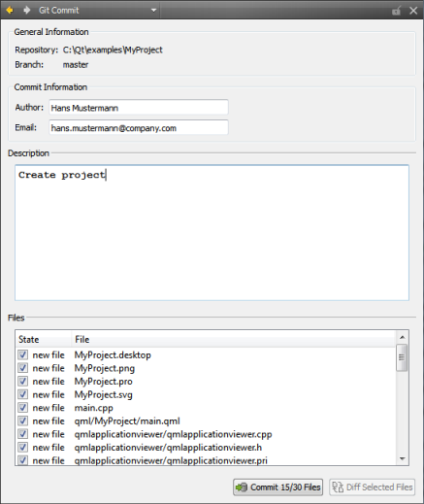Click Diff Selected Files button
This screenshot has height=504, width=424.
pyautogui.click(x=373, y=487)
